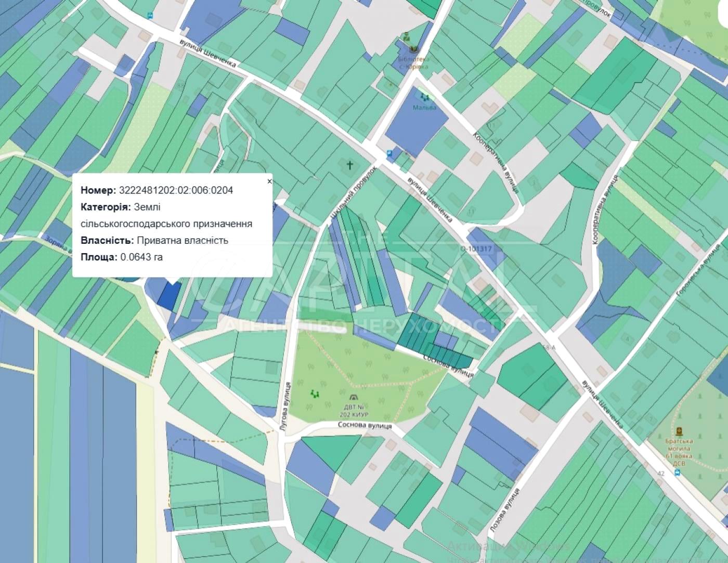The image size is (728, 563).
Task: Click the Приватна власність ownership text
Action: pos(182,240)
